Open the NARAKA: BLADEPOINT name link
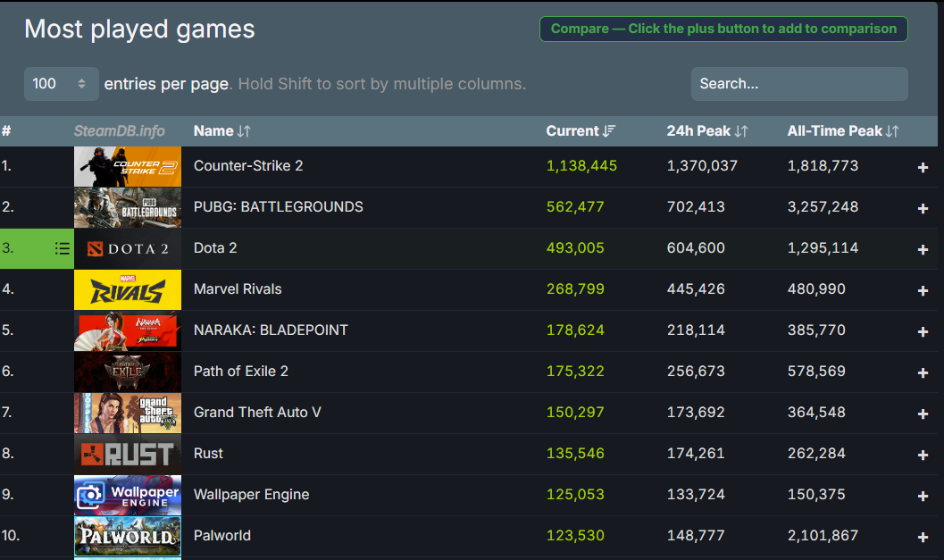This screenshot has height=560, width=944. (x=271, y=330)
